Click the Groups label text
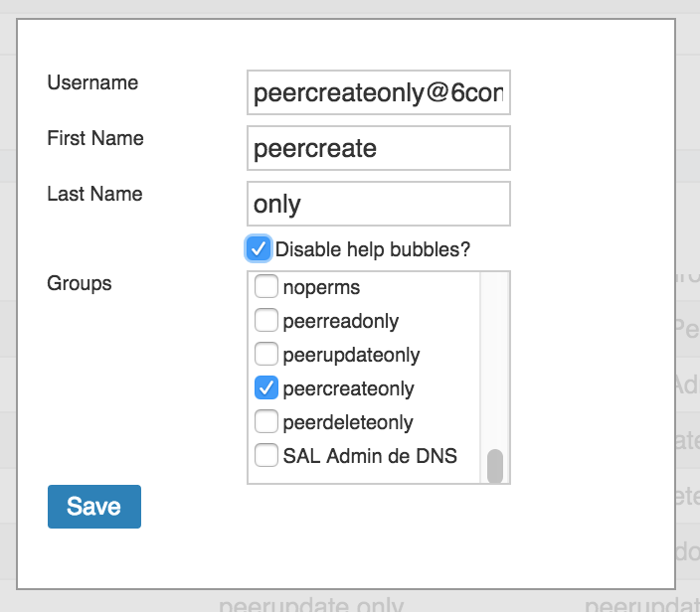The width and height of the screenshot is (700, 612). pyautogui.click(x=80, y=283)
